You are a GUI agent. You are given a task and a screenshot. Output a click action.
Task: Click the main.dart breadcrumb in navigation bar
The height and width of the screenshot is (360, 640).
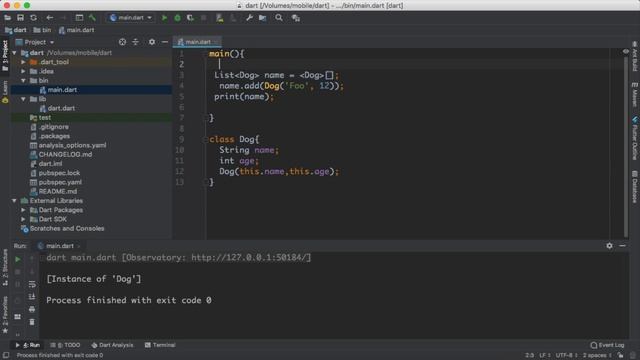[x=77, y=30]
